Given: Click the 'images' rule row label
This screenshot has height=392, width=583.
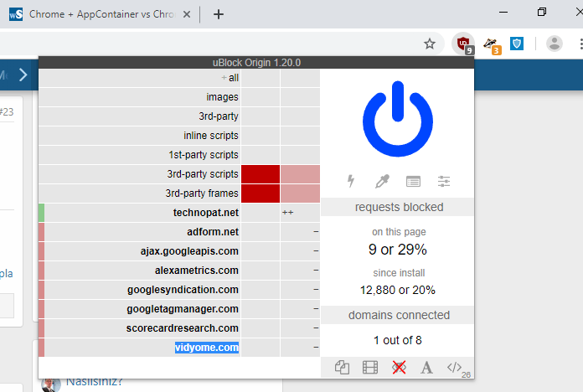Looking at the screenshot, I should tap(222, 97).
